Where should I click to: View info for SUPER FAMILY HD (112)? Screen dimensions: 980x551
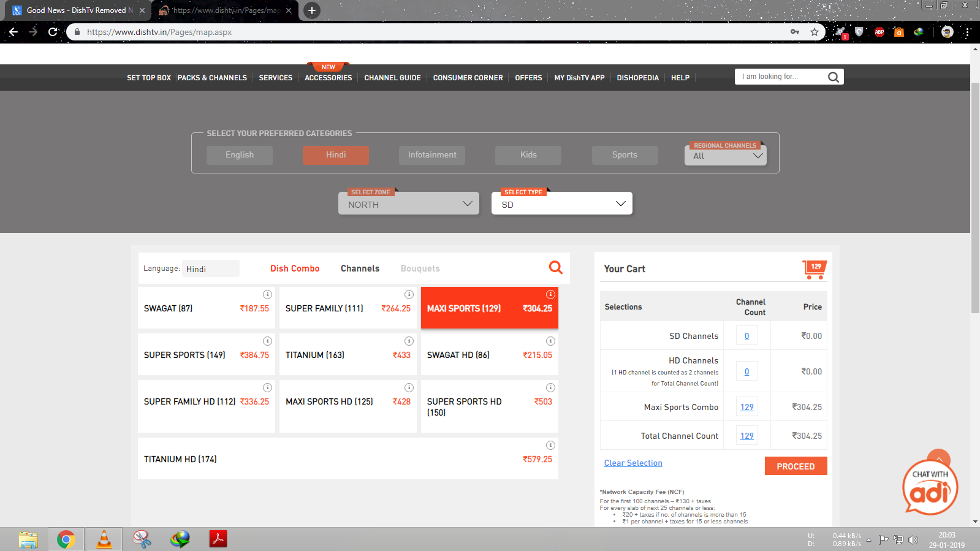(x=267, y=387)
